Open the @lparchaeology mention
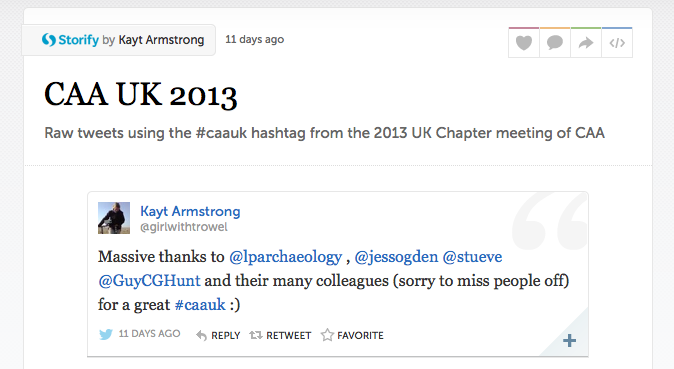 [x=285, y=257]
